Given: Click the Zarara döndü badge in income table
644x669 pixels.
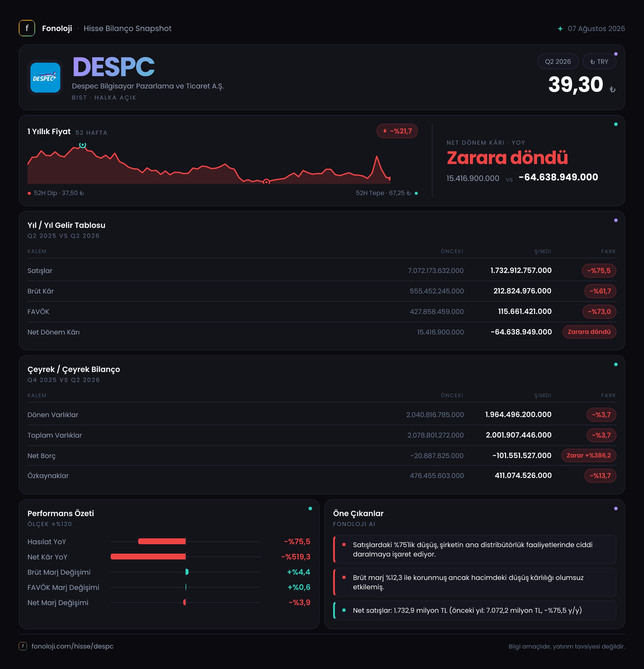Looking at the screenshot, I should [x=589, y=332].
